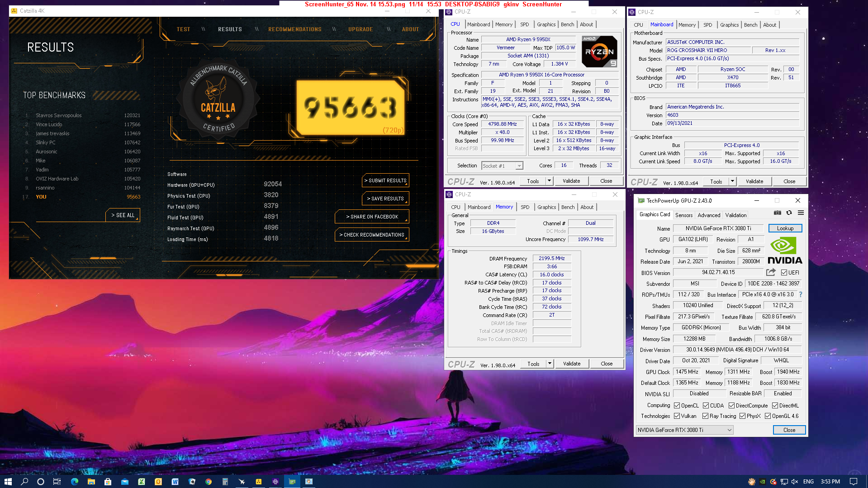Click the Bus Interface question mark help
868x488 pixels.
(800, 294)
